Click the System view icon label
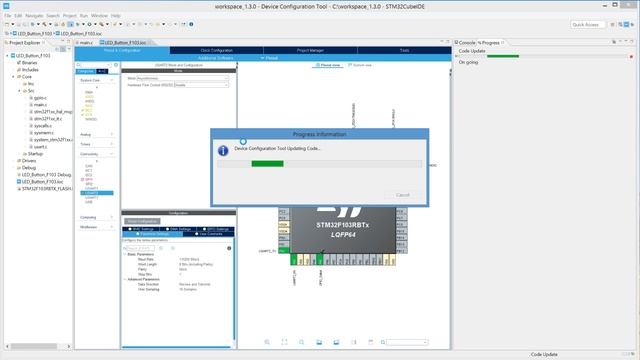Screen dimensions: 640x360 pos(360,65)
